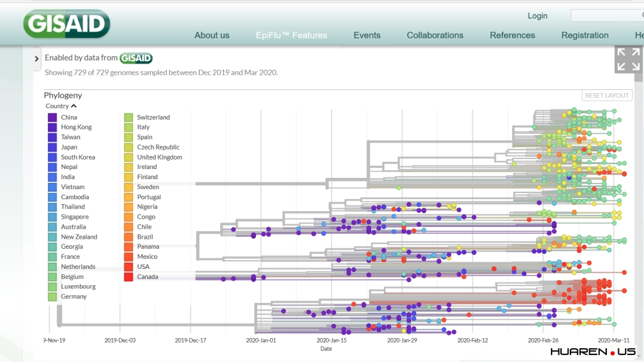Click the Italy green legend swatch
Image resolution: width=644 pixels, height=362 pixels.
pos(128,127)
